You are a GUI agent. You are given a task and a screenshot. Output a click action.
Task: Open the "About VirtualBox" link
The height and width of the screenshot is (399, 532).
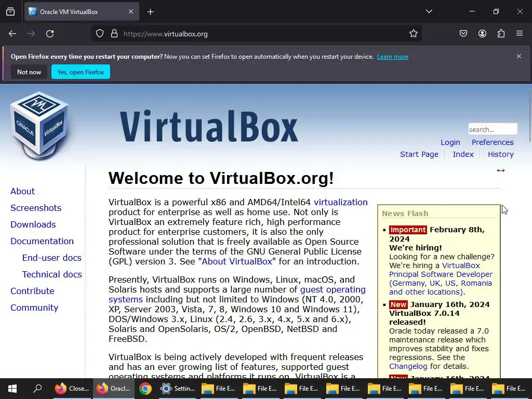pos(237,262)
